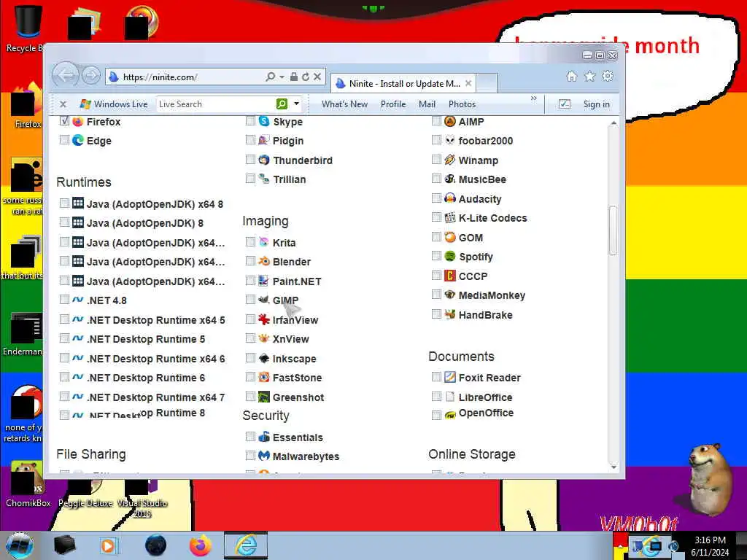Click the Krita label
The height and width of the screenshot is (560, 747).
[284, 243]
